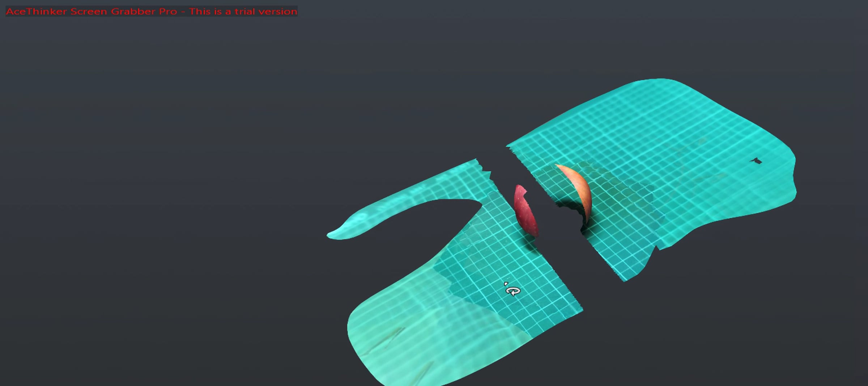
Task: Click the AceThinker trial version watermark text
Action: coord(152,11)
